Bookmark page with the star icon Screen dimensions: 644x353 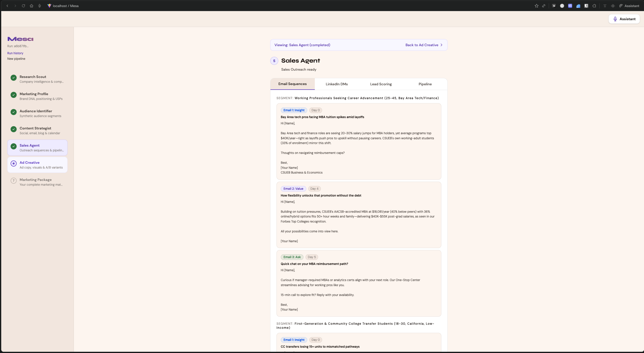click(536, 6)
